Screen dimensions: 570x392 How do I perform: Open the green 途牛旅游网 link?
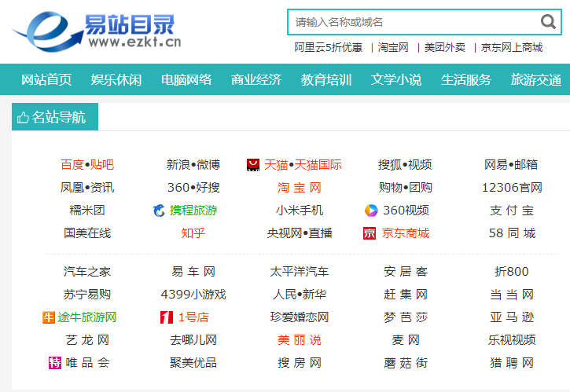(x=87, y=317)
